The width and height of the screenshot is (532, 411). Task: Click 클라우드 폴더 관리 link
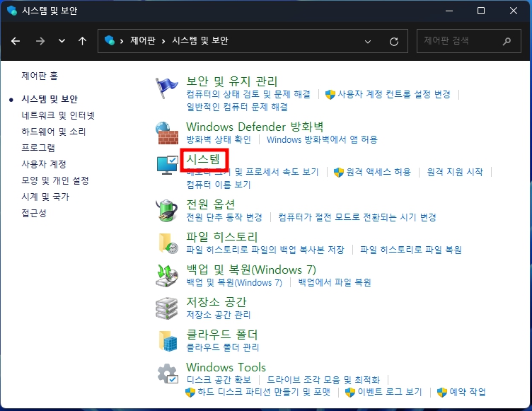223,347
